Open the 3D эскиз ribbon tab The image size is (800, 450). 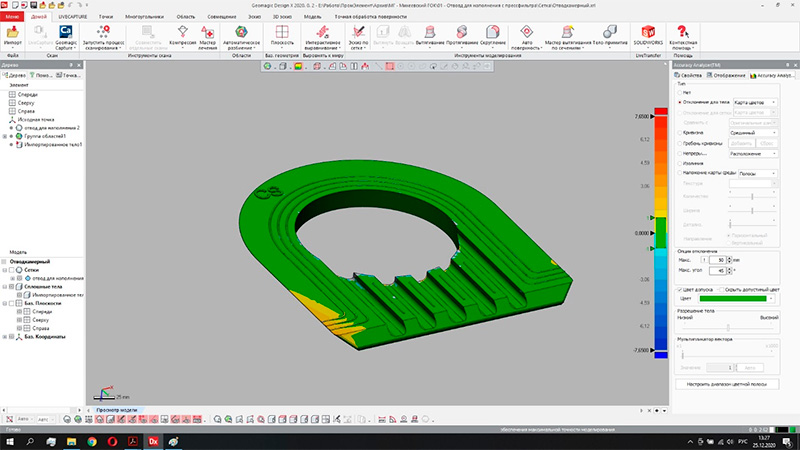click(x=282, y=18)
